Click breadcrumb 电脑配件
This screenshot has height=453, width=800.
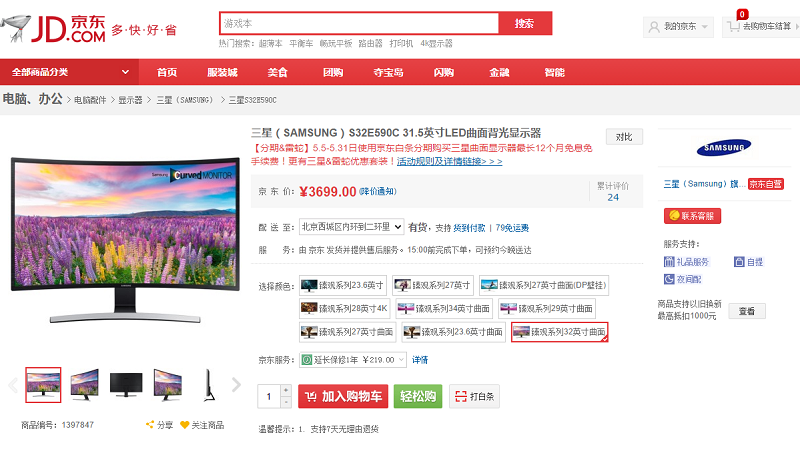90,100
